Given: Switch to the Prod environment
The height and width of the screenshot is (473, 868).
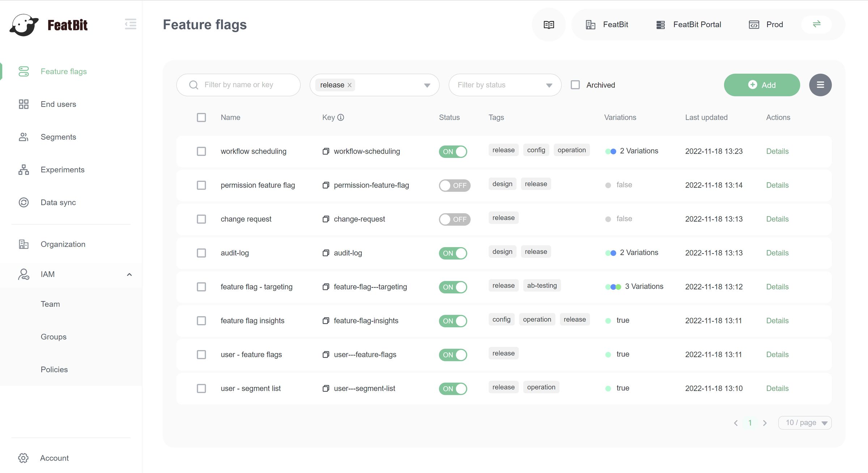Looking at the screenshot, I should point(774,24).
